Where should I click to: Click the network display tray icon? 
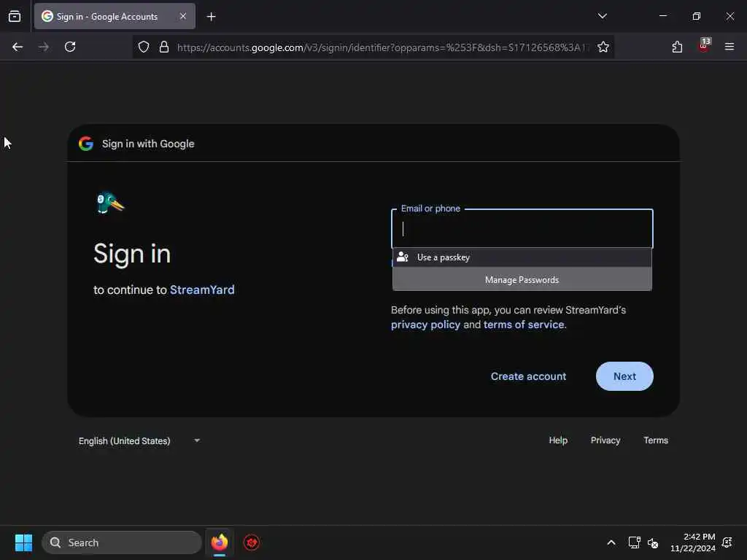click(x=634, y=542)
